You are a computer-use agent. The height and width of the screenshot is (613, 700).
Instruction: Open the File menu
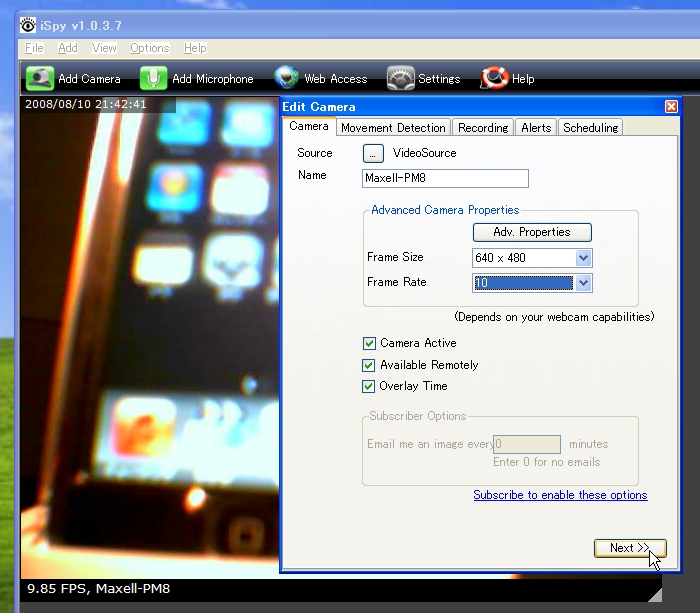(34, 48)
